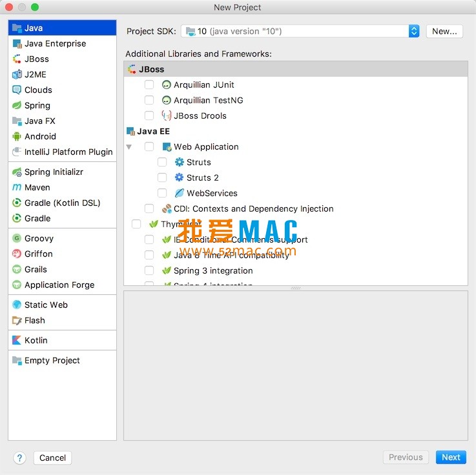Click the JBoss Drools icon
476x475 pixels.
[167, 116]
